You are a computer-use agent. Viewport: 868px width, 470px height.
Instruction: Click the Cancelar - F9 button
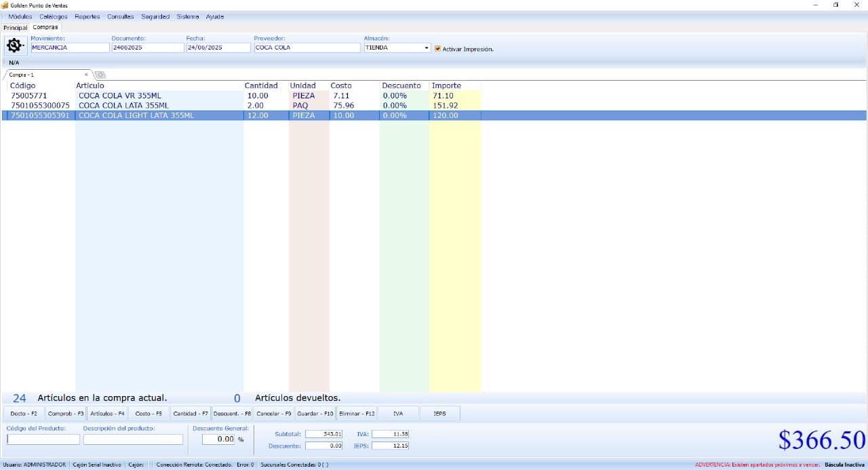click(274, 413)
